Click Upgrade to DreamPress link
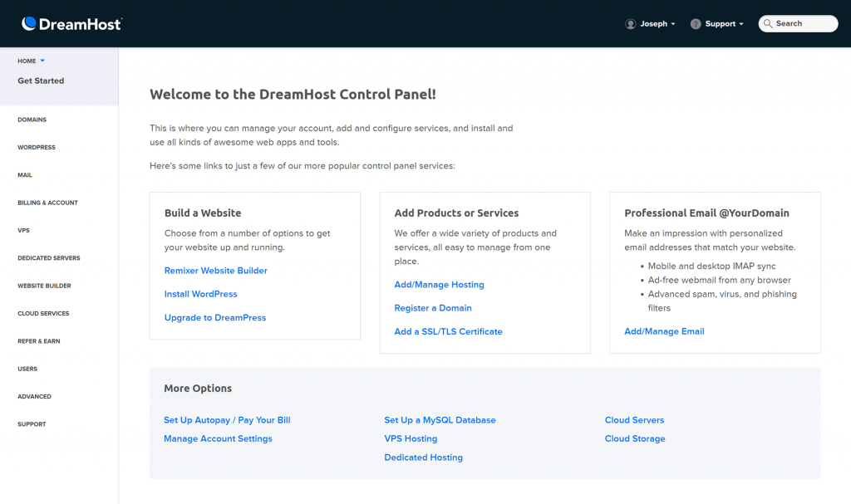The height and width of the screenshot is (504, 851). click(x=215, y=318)
